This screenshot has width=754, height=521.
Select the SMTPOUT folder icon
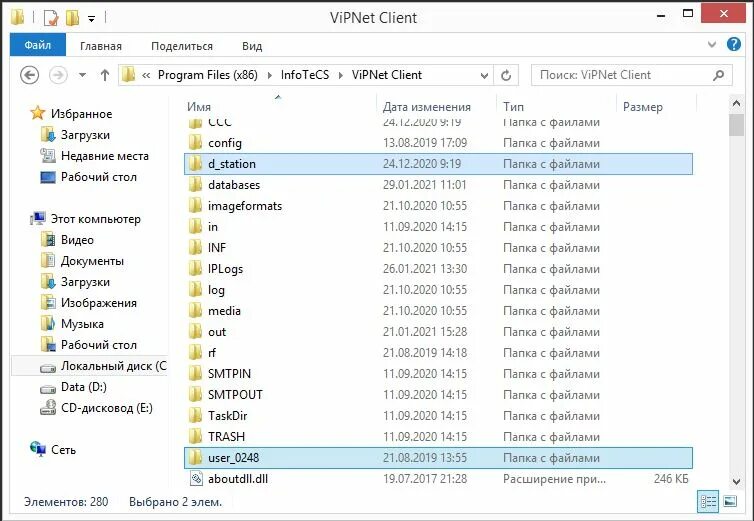click(195, 394)
